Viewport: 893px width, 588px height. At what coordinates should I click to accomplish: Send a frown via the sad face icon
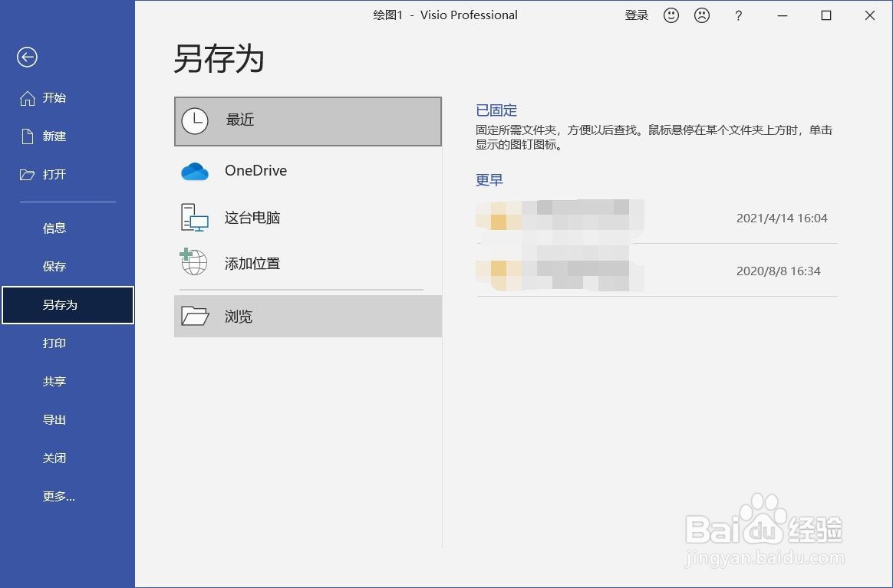click(x=702, y=15)
